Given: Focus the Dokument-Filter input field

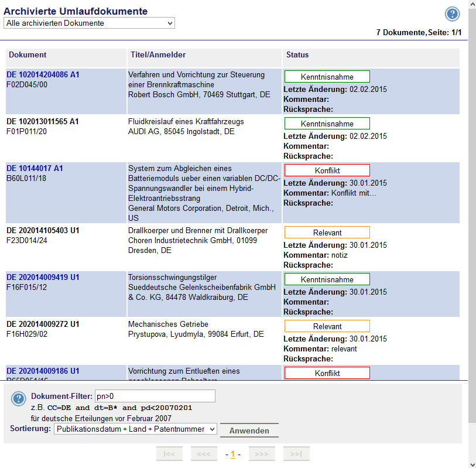Looking at the screenshot, I should point(155,396).
